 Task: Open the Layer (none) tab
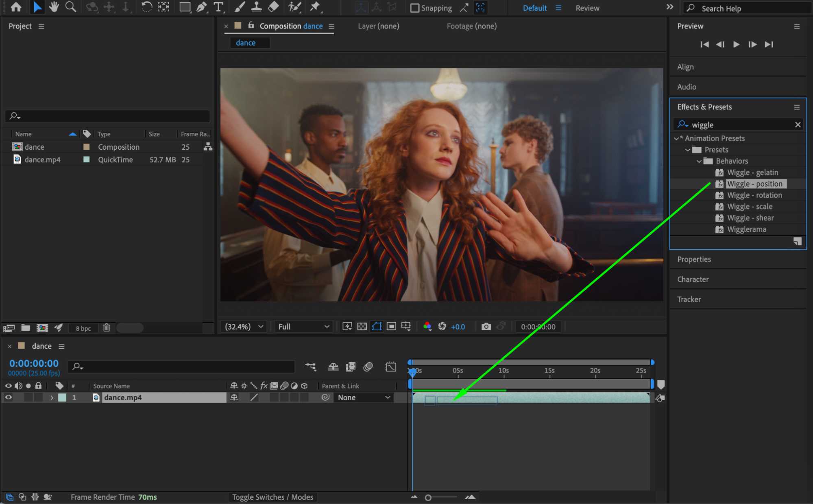378,26
